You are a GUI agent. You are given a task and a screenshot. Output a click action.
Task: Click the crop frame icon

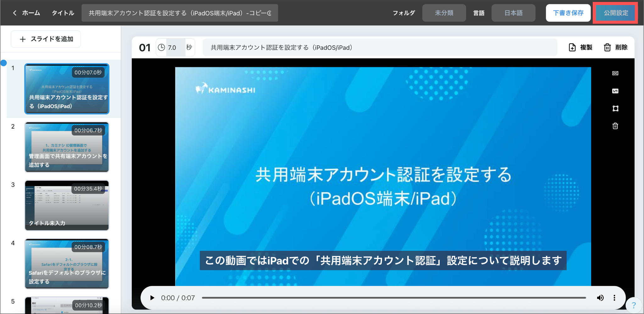tap(615, 108)
